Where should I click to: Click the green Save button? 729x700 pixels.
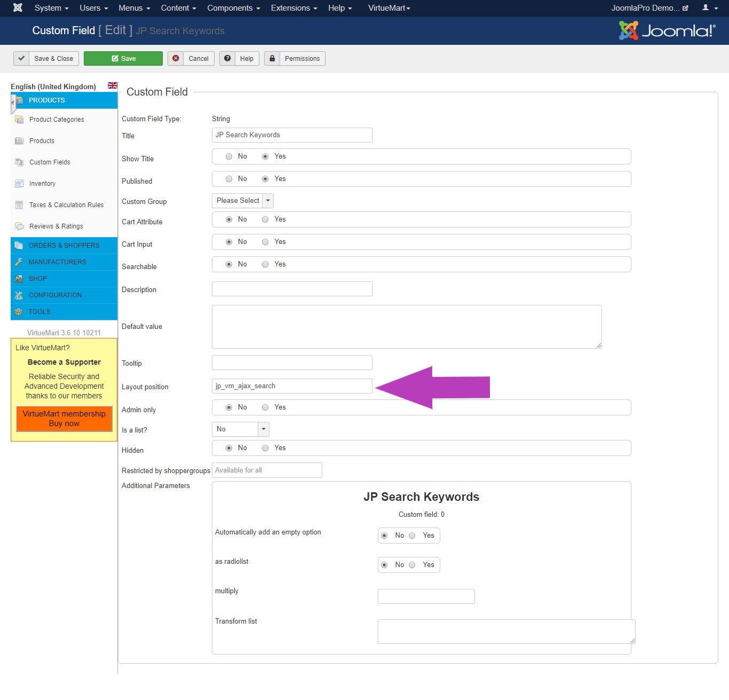coord(123,59)
